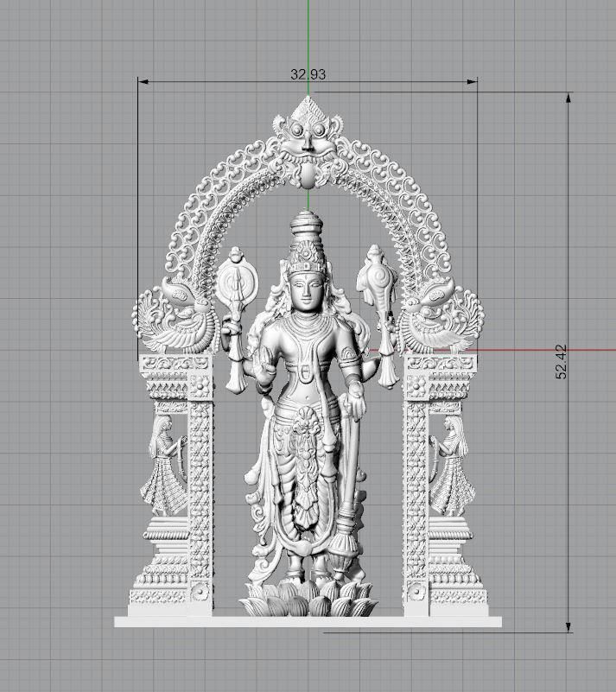This screenshot has height=692, width=616.
Task: Select the left peacock ornament
Action: coord(176,316)
